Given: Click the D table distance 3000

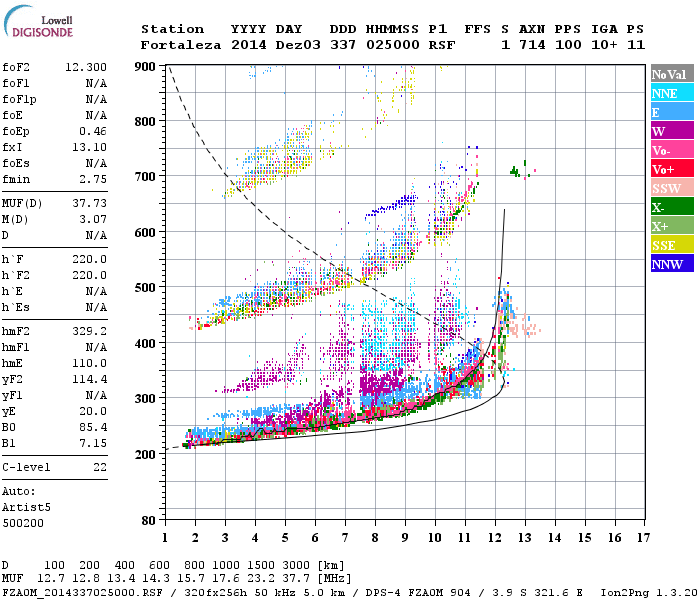Looking at the screenshot, I should point(296,566).
